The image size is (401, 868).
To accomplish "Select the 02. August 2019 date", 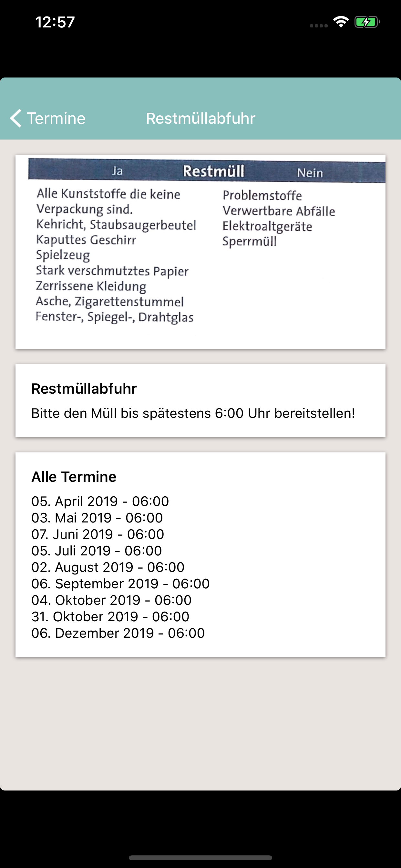I will [x=108, y=567].
